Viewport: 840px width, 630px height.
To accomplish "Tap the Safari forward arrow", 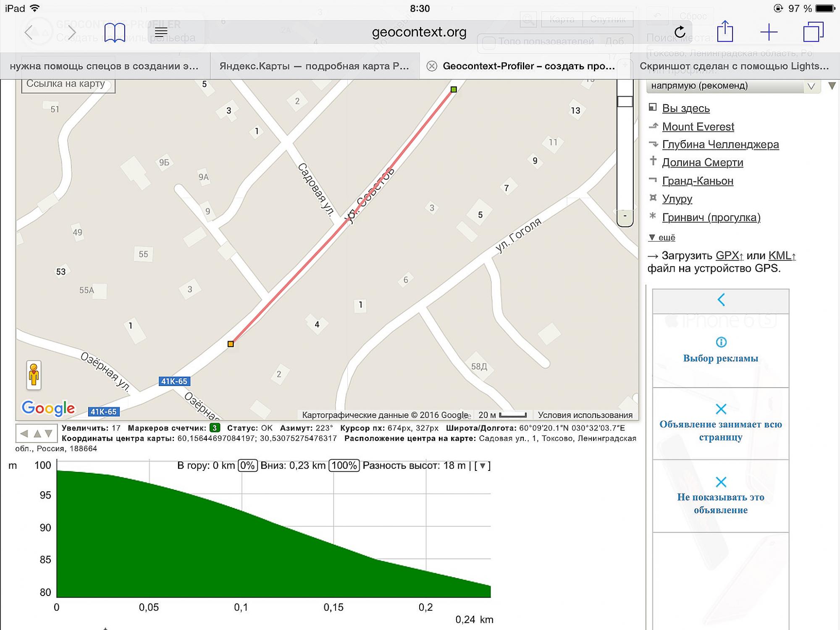I will click(x=72, y=32).
